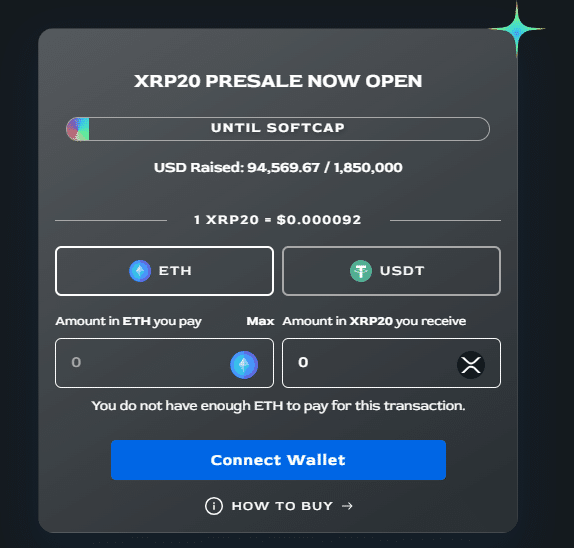Screen dimensions: 574x548
Task: Focus the XRP20 amount you receive field
Action: pyautogui.click(x=391, y=363)
